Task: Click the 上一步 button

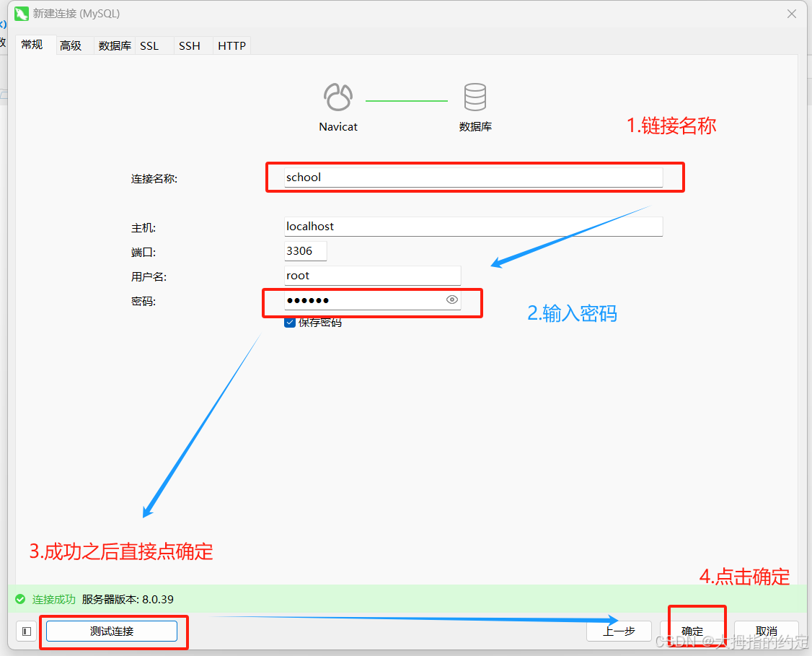Action: [619, 631]
